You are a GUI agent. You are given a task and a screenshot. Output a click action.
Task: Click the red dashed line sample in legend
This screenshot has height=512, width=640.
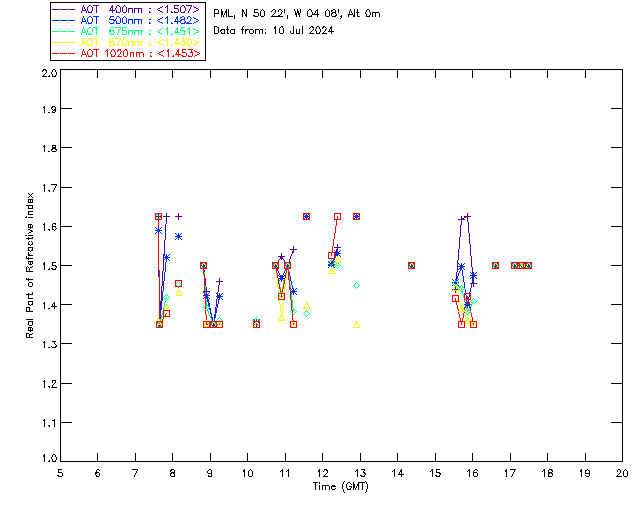(x=64, y=53)
